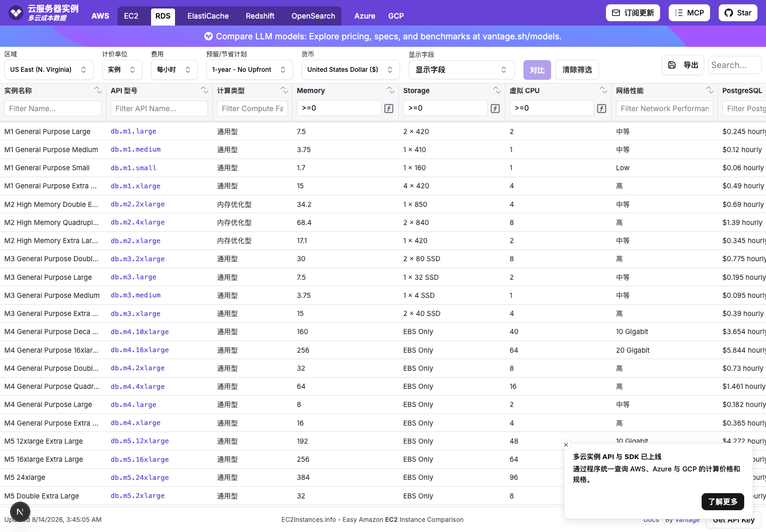Image resolution: width=766 pixels, height=532 pixels.
Task: Focus the Filter Compute Family input field
Action: coord(253,109)
